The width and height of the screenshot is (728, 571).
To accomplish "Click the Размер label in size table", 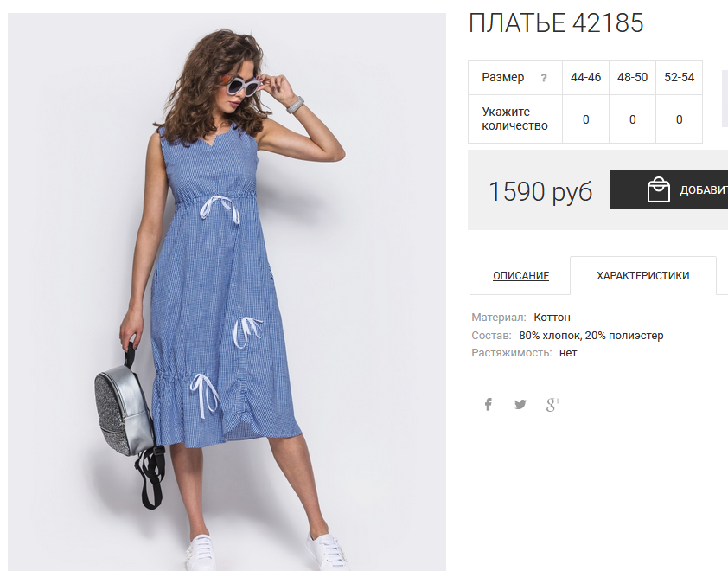I will [503, 77].
